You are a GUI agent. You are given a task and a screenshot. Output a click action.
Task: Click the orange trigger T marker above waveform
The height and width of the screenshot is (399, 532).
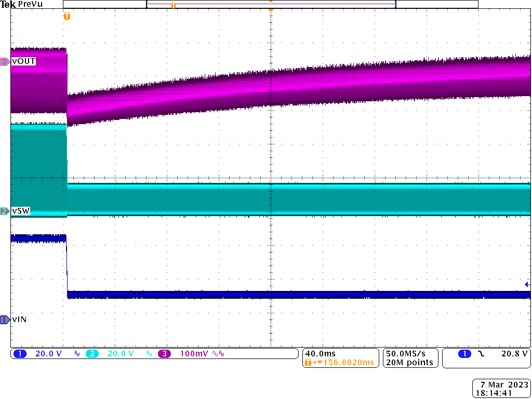pyautogui.click(x=66, y=17)
